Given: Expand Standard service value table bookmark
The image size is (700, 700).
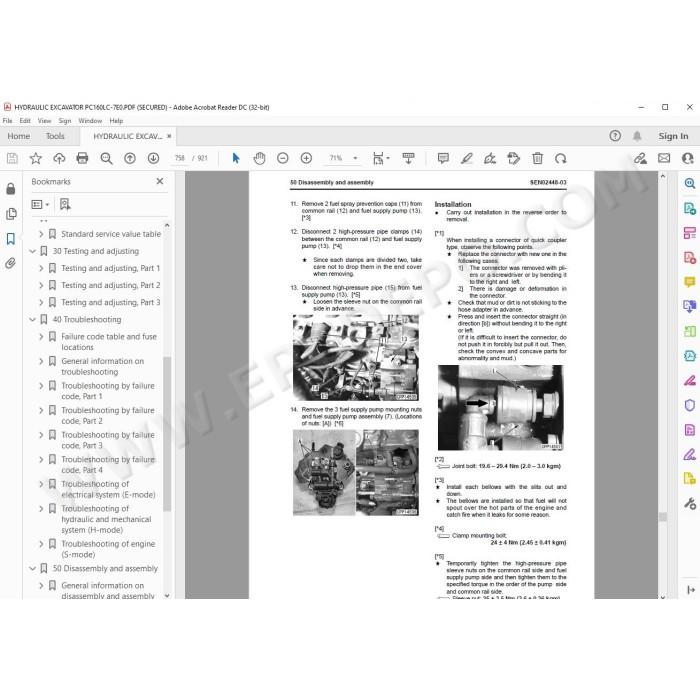Looking at the screenshot, I should tap(41, 234).
